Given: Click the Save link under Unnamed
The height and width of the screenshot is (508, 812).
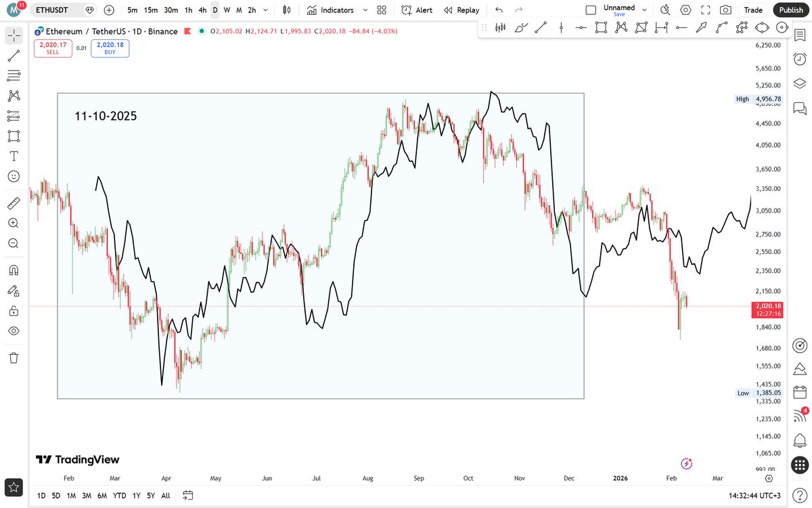Looking at the screenshot, I should pyautogui.click(x=619, y=14).
